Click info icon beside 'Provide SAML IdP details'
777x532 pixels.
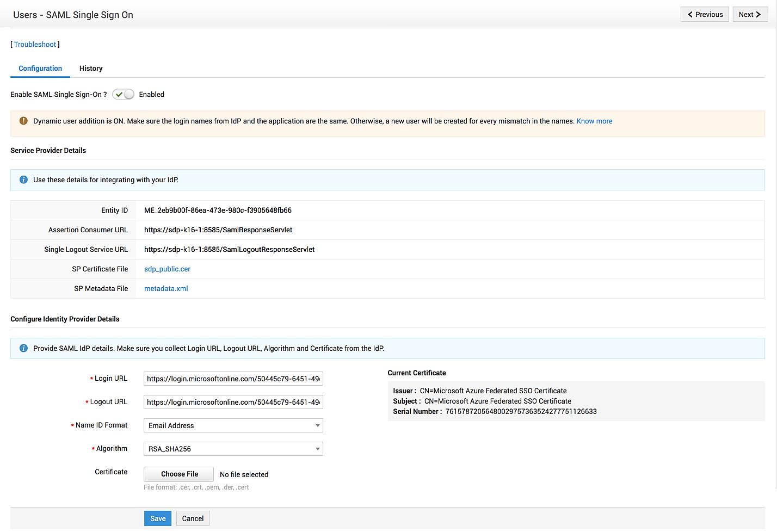tap(23, 348)
